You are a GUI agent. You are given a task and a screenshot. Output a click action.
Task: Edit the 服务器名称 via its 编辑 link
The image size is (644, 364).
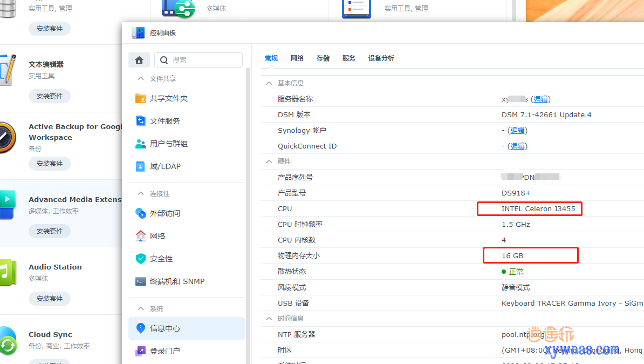[540, 99]
